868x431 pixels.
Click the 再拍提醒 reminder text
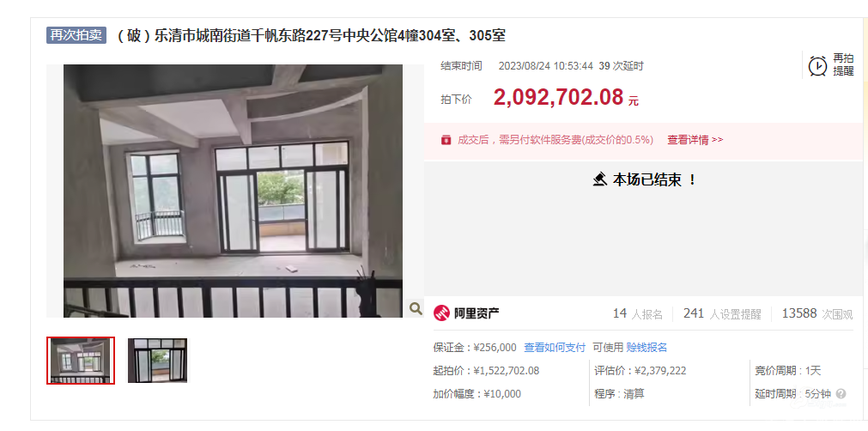click(x=844, y=65)
